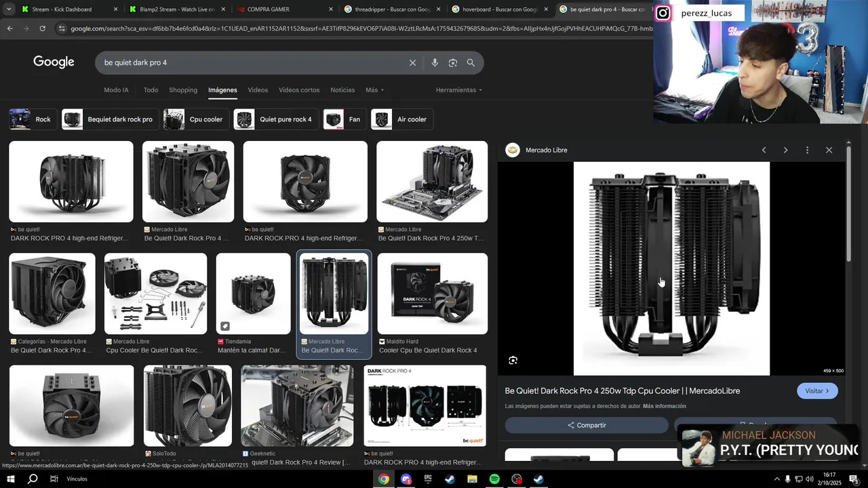868x488 pixels.
Task: Click the large preview image of the cooler
Action: (671, 268)
